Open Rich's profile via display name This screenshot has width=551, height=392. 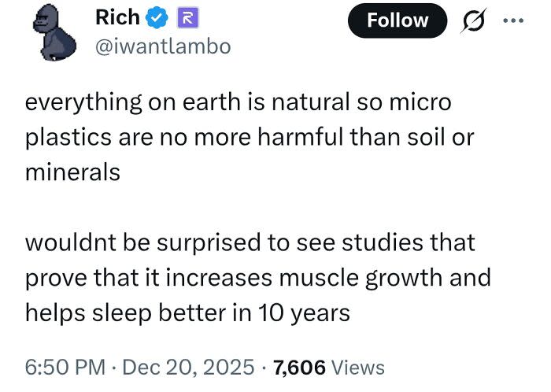(x=116, y=17)
